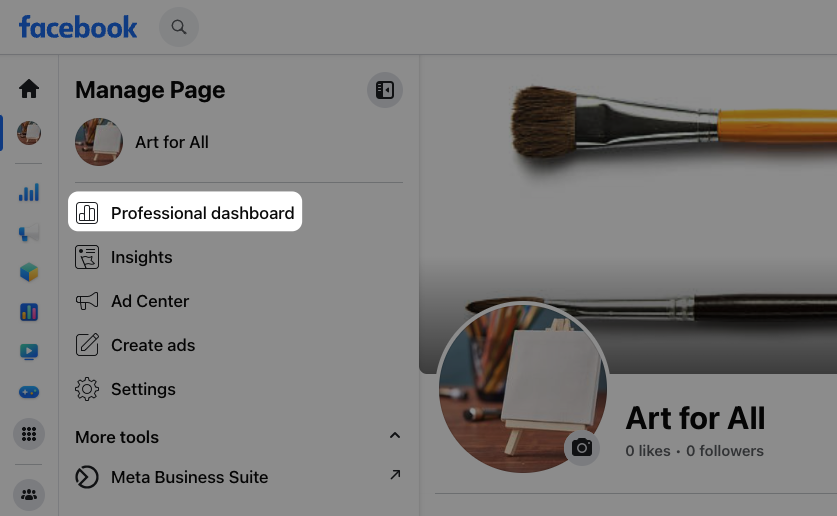Open the megaphone ads rail icon
This screenshot has height=516, width=837.
(x=29, y=233)
